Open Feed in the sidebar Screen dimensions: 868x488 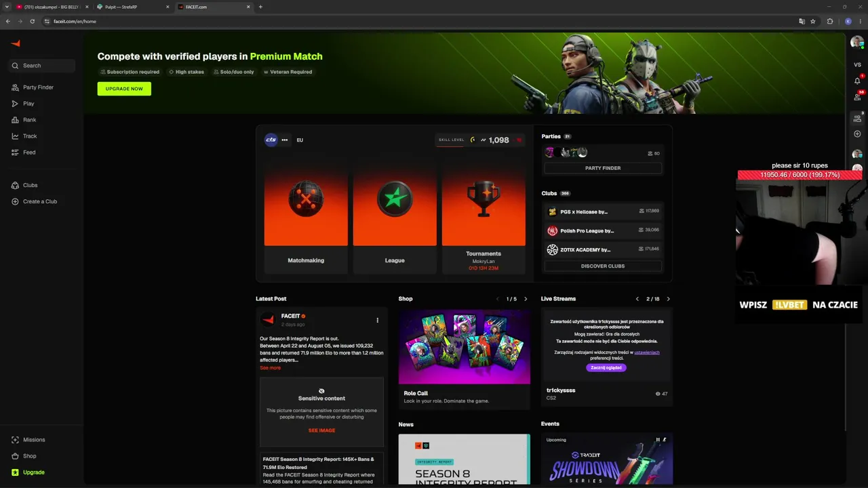pos(29,152)
